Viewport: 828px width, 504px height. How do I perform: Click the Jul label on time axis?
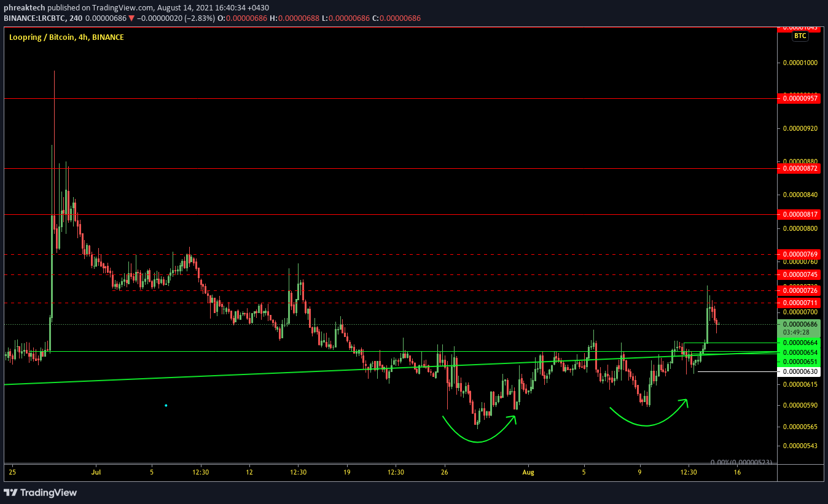[x=97, y=473]
